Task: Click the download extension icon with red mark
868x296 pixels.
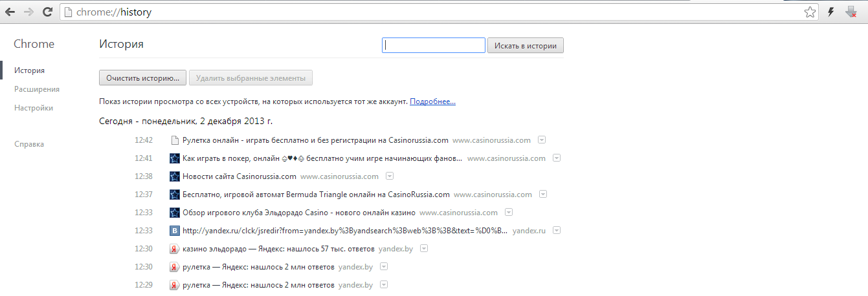Action: 852,12
